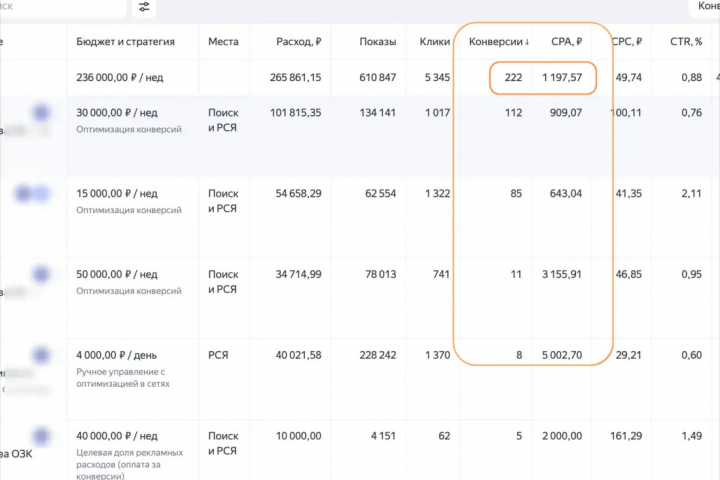This screenshot has height=480, width=720.
Task: Select clicks value 741
Action: point(441,275)
